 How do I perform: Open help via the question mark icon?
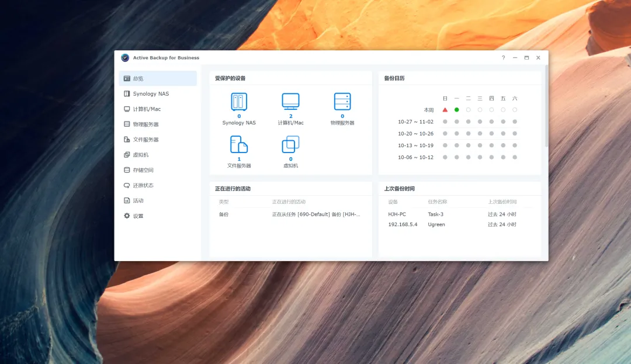503,58
